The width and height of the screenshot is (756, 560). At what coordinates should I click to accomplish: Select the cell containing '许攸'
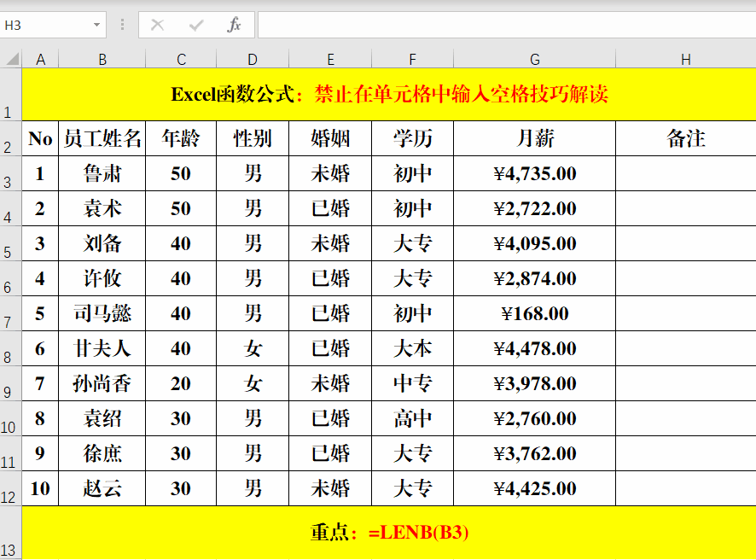tap(102, 278)
